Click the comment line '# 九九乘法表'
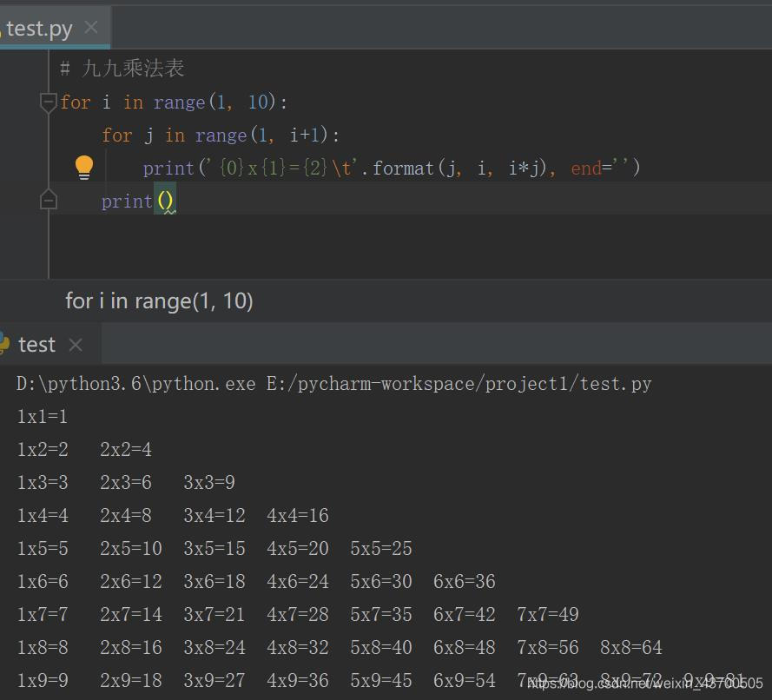 pos(122,69)
